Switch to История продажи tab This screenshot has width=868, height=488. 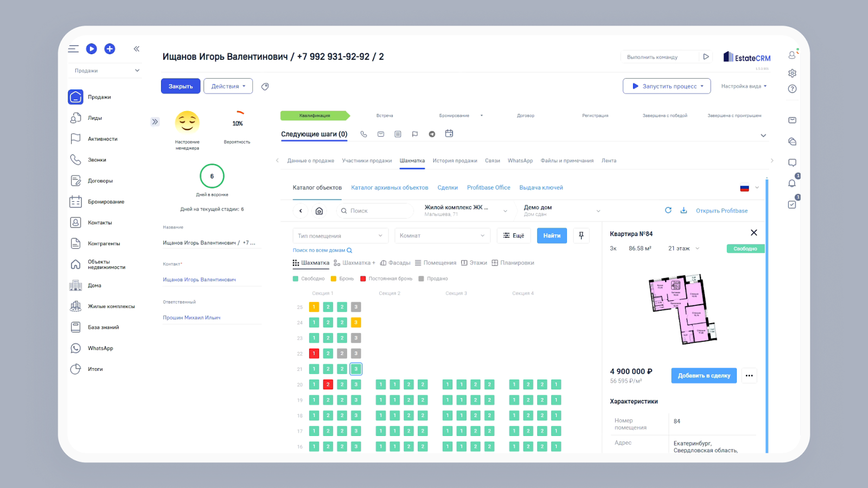point(455,160)
